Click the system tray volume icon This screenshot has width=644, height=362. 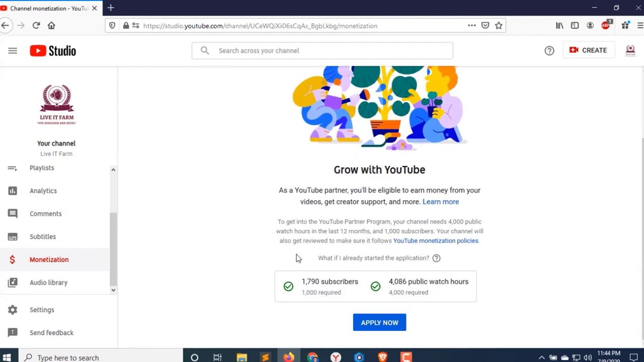point(588,357)
